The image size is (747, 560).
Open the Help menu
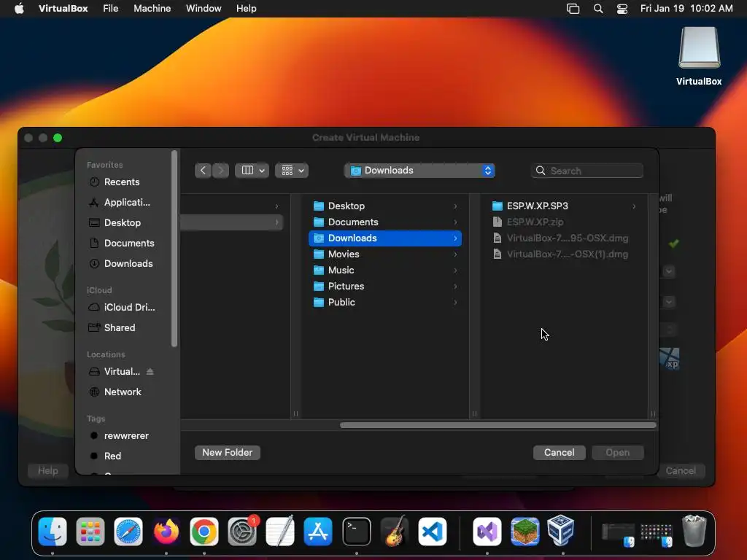(x=247, y=9)
